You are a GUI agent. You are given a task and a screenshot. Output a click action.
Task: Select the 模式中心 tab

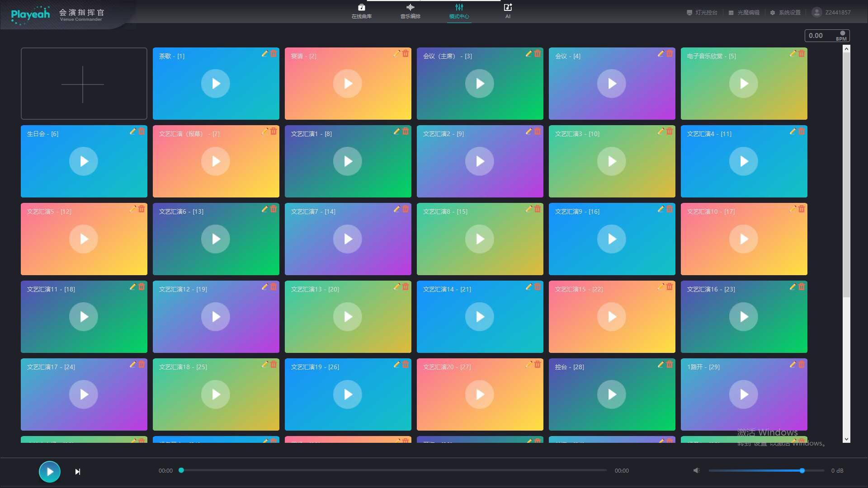[459, 11]
